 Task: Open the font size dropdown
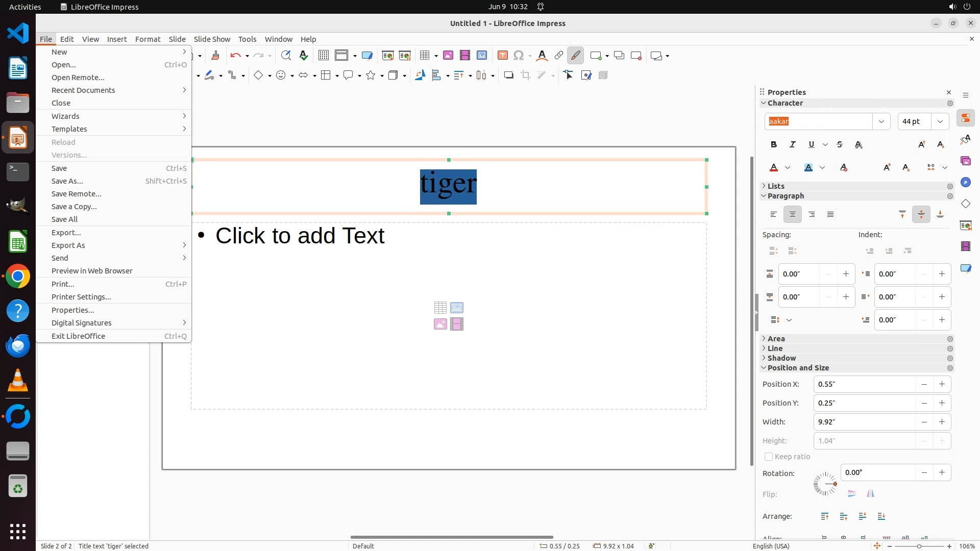pos(940,121)
